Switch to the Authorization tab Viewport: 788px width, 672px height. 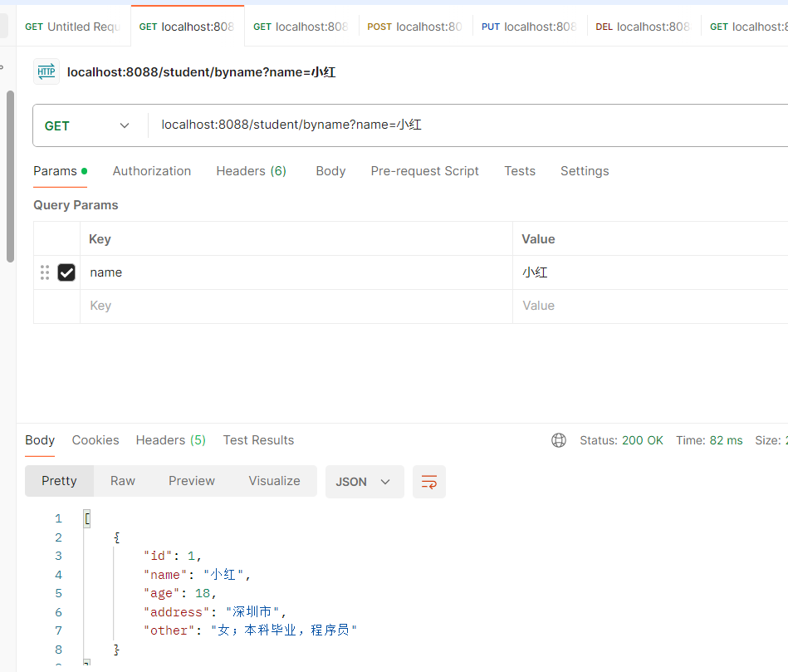click(152, 171)
